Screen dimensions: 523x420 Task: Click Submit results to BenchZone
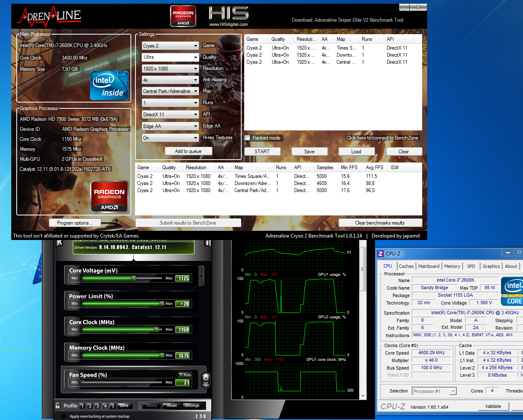click(x=188, y=223)
